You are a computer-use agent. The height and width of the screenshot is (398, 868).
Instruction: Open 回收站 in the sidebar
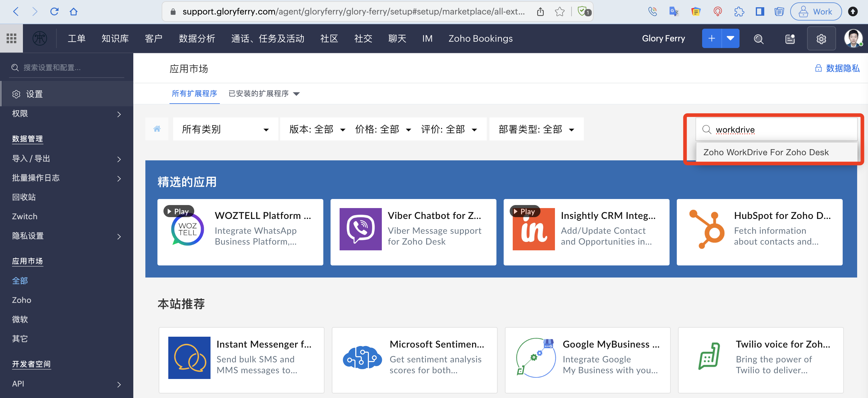pos(24,197)
